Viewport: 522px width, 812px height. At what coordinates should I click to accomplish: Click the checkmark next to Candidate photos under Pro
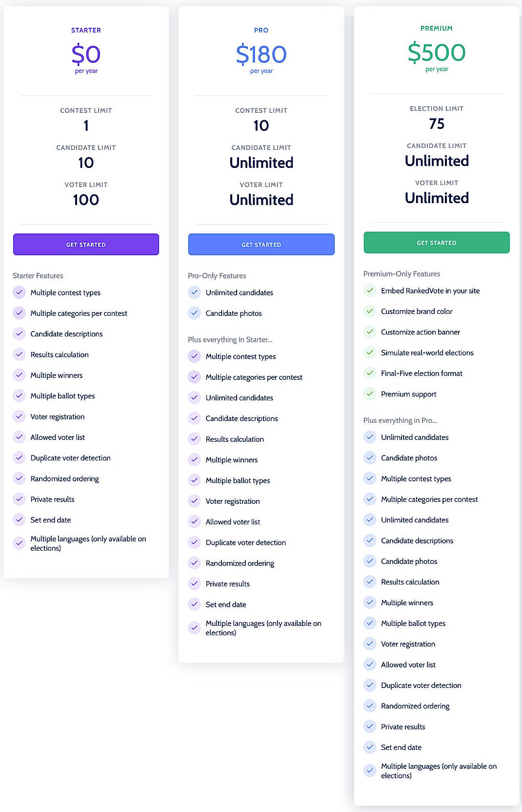click(195, 313)
